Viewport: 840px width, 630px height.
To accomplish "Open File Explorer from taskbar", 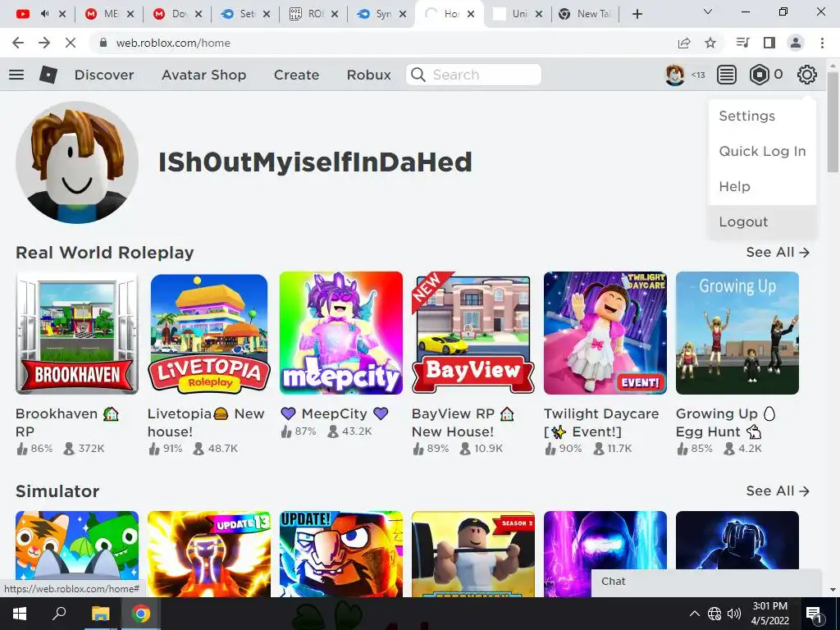I will pos(100,614).
